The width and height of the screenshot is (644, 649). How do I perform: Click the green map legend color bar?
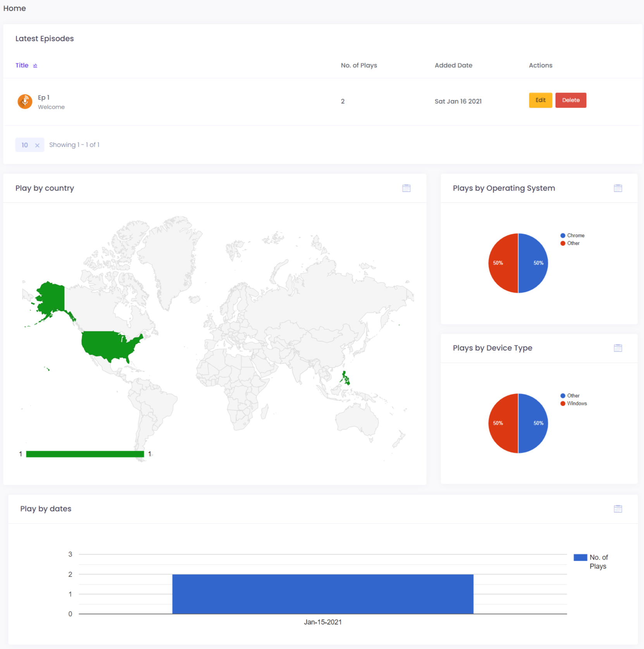point(85,454)
